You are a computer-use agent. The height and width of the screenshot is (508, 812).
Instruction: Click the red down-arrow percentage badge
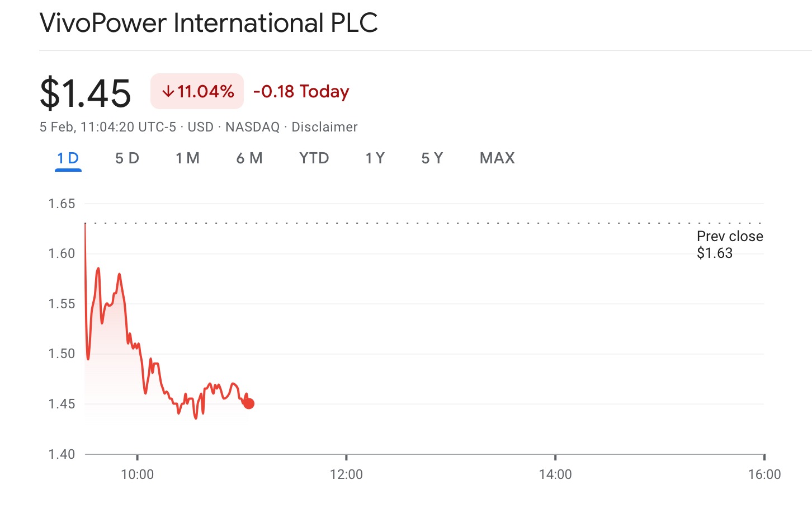(x=197, y=91)
